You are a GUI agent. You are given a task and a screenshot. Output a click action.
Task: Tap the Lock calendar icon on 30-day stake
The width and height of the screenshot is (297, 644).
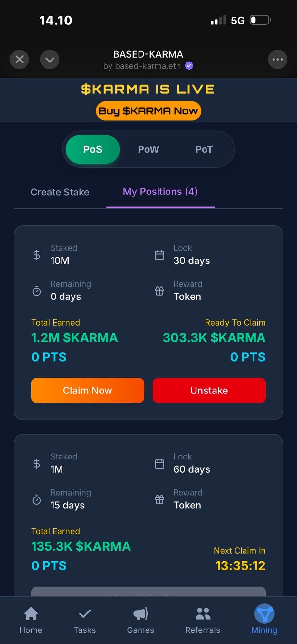coord(159,255)
